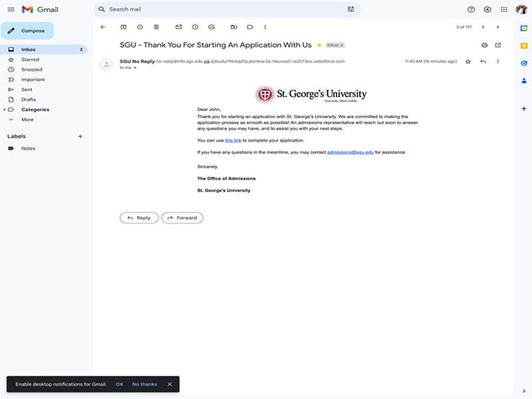Expand recipient details under the sender
The image size is (532, 399).
point(135,67)
